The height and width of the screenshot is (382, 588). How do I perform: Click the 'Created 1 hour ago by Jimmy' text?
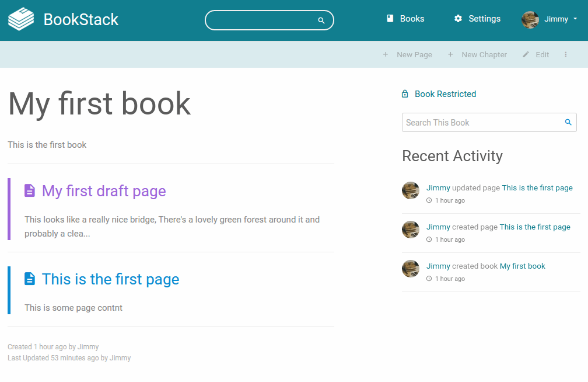tap(53, 347)
